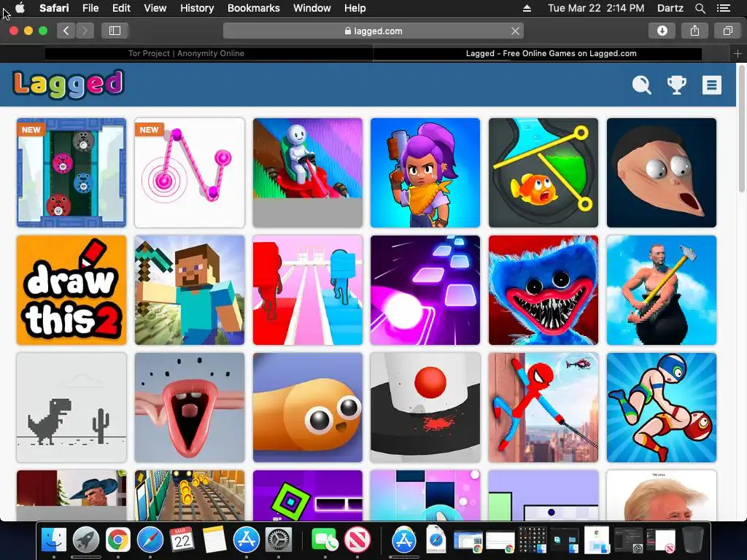
Task: Open a new tab with plus button
Action: (738, 54)
